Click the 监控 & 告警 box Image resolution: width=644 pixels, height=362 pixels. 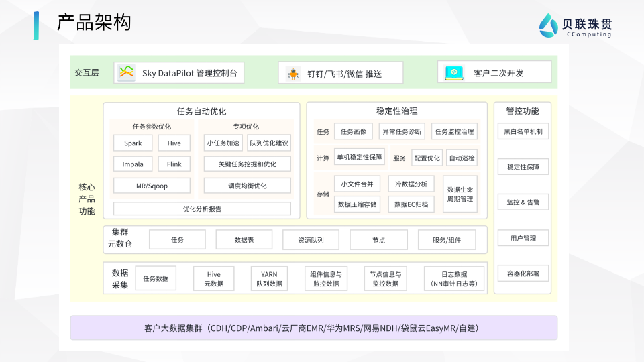tap(523, 202)
